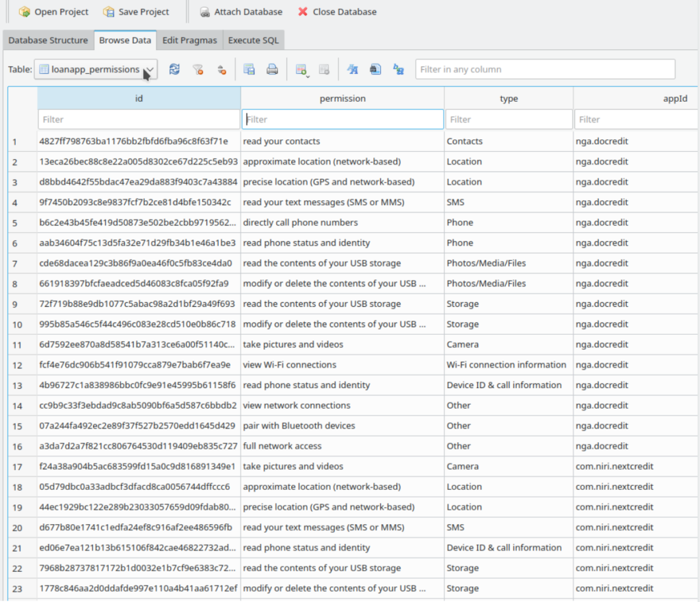Select the 'view Wi-Fi connections' cell
The height and width of the screenshot is (602, 700).
click(342, 365)
